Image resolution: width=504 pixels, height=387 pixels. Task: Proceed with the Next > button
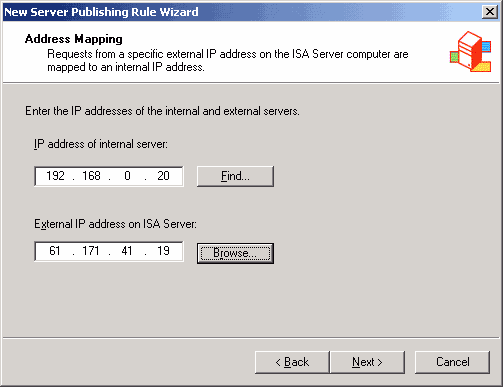pyautogui.click(x=367, y=362)
